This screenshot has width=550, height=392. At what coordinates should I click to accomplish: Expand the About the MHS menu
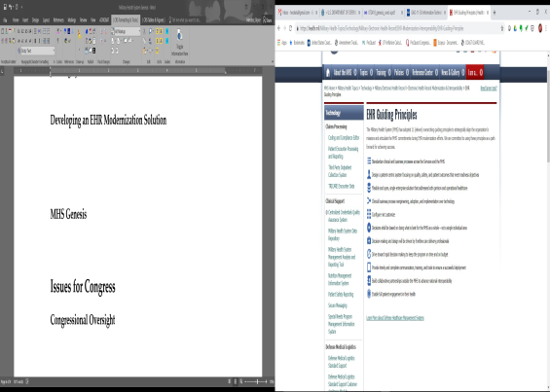tap(345, 73)
